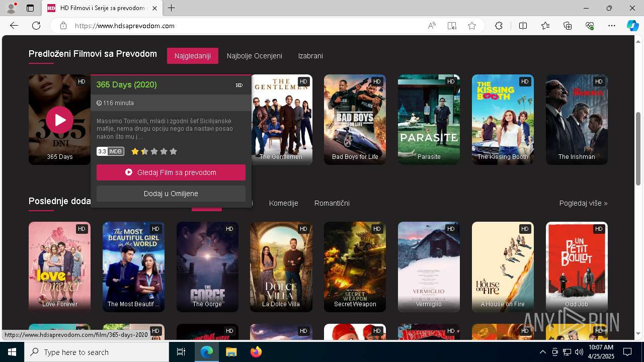644x362 pixels.
Task: Open Immersive reader icon
Action: (452, 26)
